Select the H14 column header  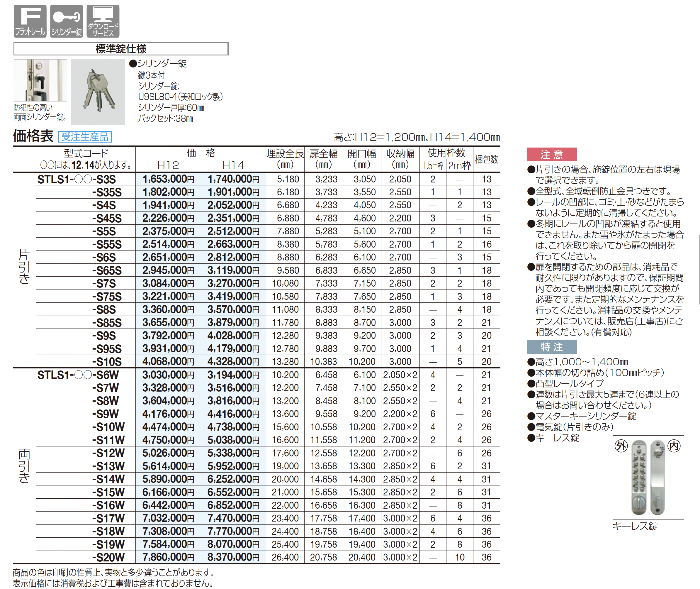(233, 165)
